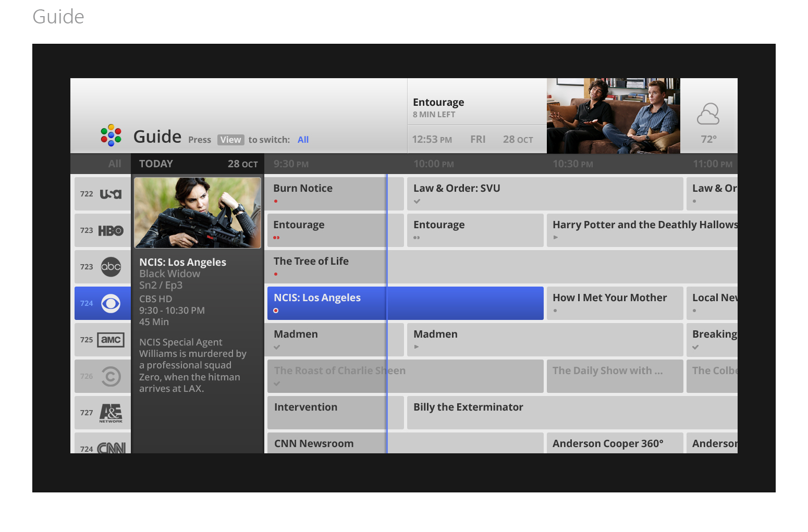
Task: Select the All tab above the channel list
Action: pos(115,164)
